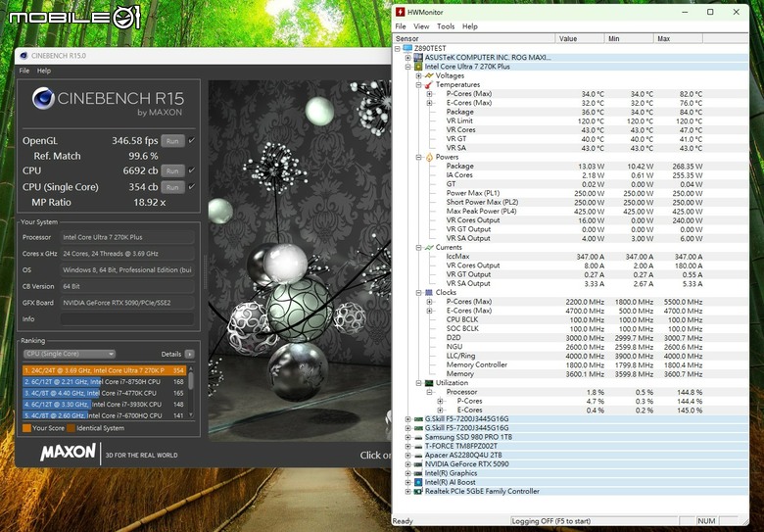
Task: Select the Package temperature row
Action: click(571, 112)
